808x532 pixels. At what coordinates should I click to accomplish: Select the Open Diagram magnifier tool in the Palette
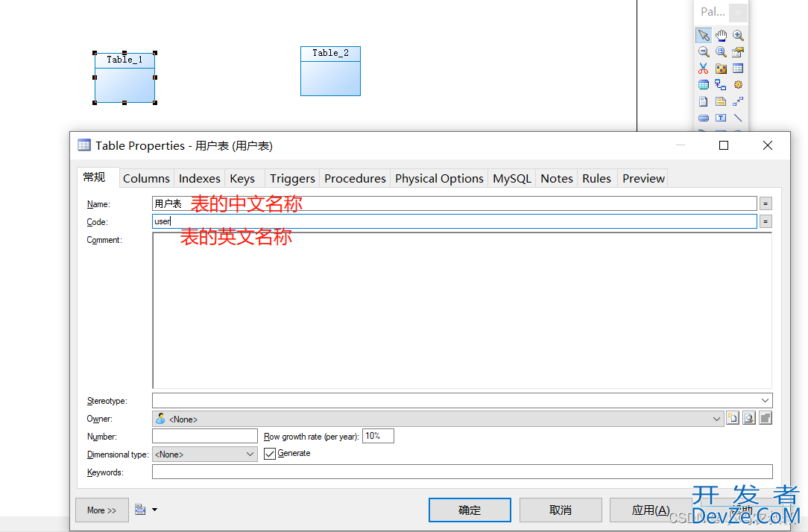(x=721, y=52)
